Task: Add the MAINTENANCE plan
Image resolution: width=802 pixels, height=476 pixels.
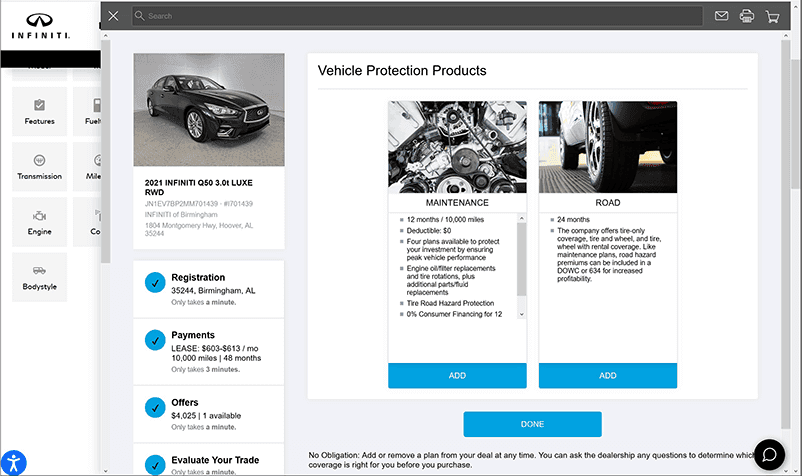Action: [x=457, y=375]
